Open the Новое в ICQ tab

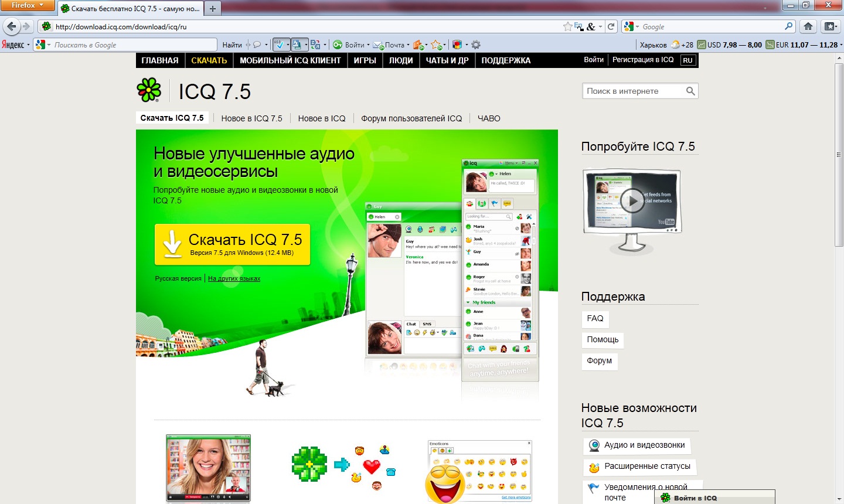point(322,118)
